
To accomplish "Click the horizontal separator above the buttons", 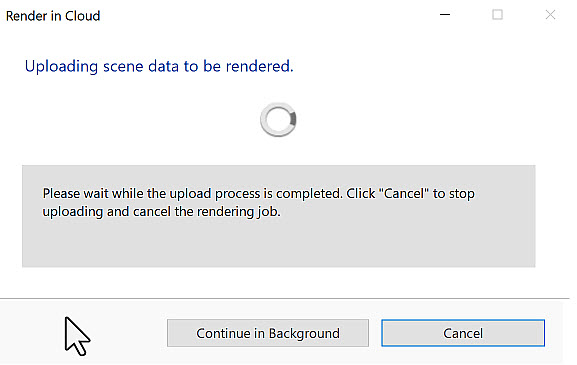I will point(285,298).
